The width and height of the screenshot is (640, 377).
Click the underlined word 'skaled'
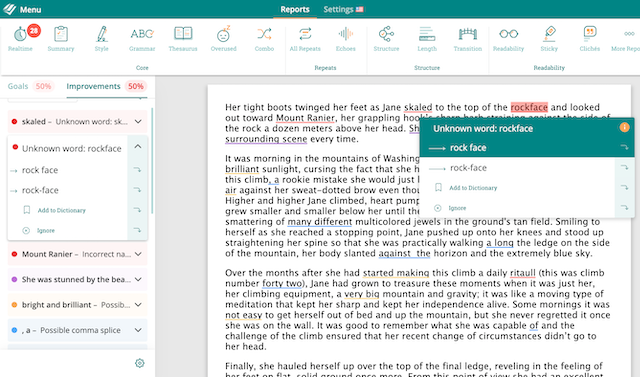(418, 107)
